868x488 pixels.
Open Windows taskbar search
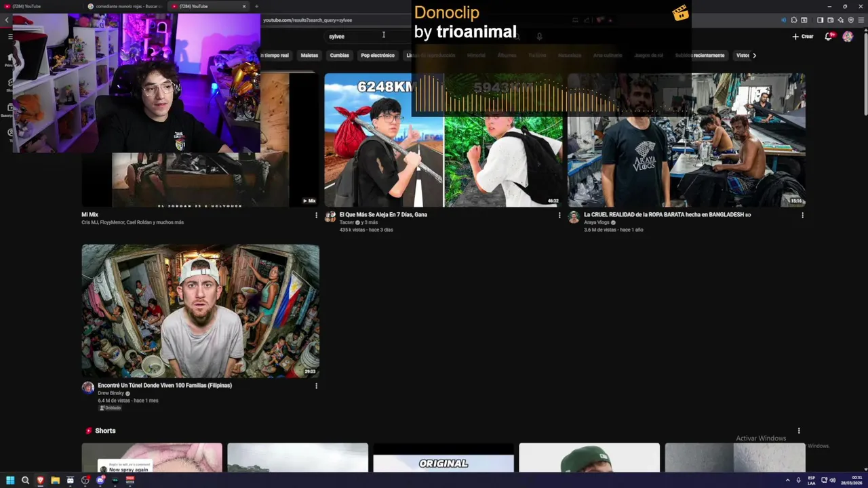(x=25, y=480)
